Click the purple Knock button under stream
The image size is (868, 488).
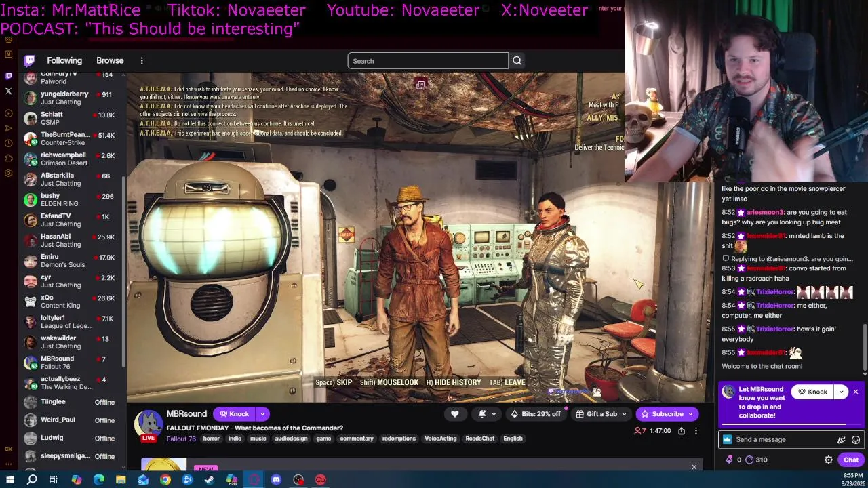coord(234,414)
